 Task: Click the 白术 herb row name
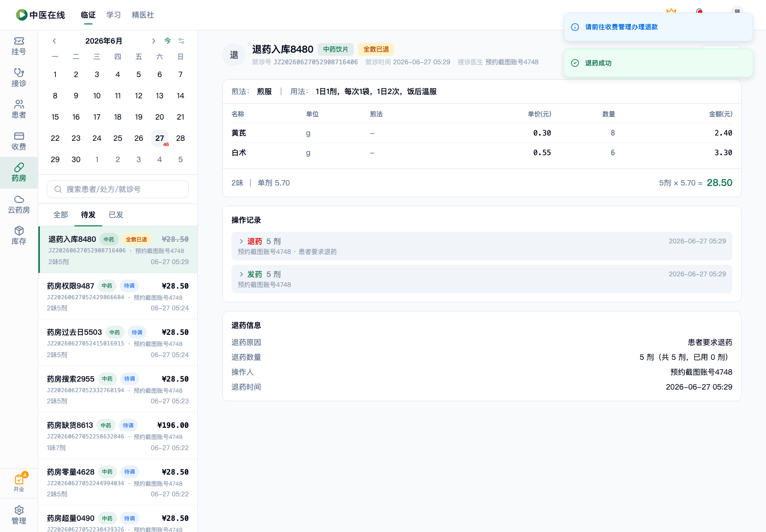pos(239,153)
